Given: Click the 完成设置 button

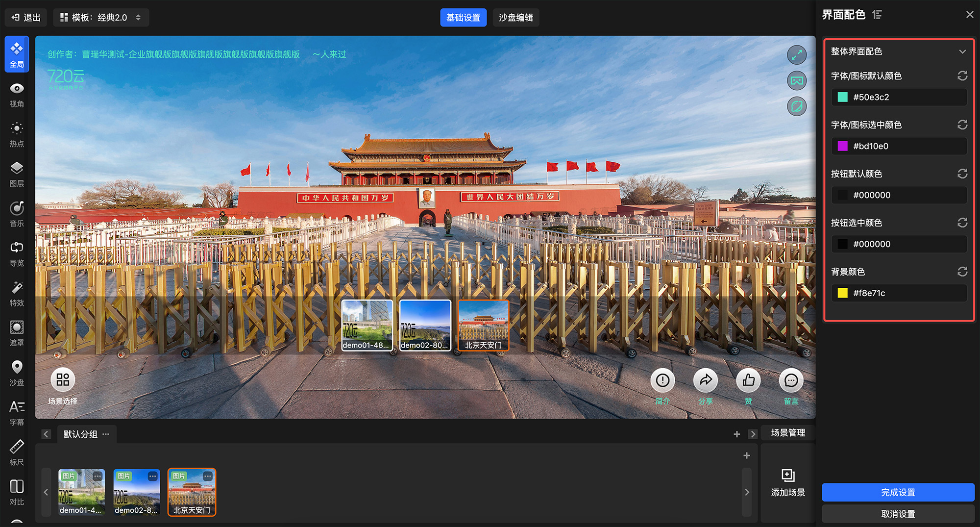Looking at the screenshot, I should tap(898, 492).
